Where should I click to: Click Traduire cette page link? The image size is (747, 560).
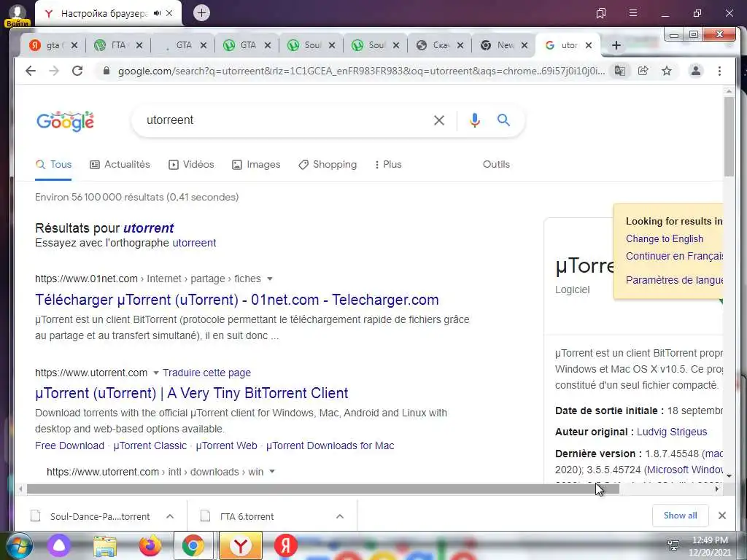tap(206, 373)
